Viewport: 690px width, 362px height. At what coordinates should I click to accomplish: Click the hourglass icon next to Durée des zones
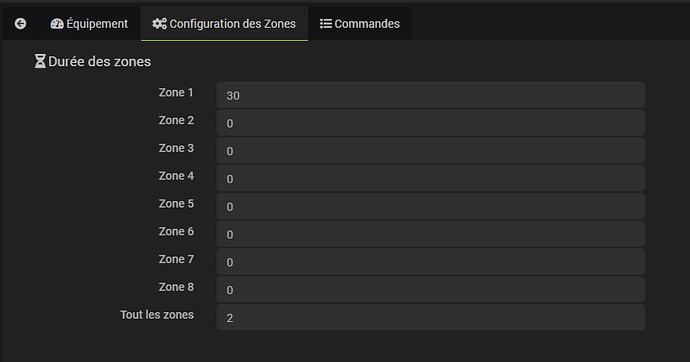point(40,61)
